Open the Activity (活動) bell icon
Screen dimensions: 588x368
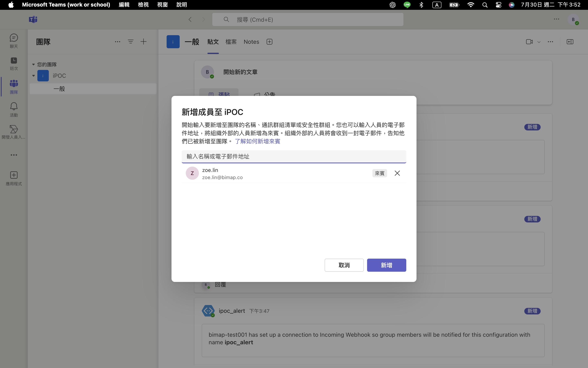click(x=14, y=110)
